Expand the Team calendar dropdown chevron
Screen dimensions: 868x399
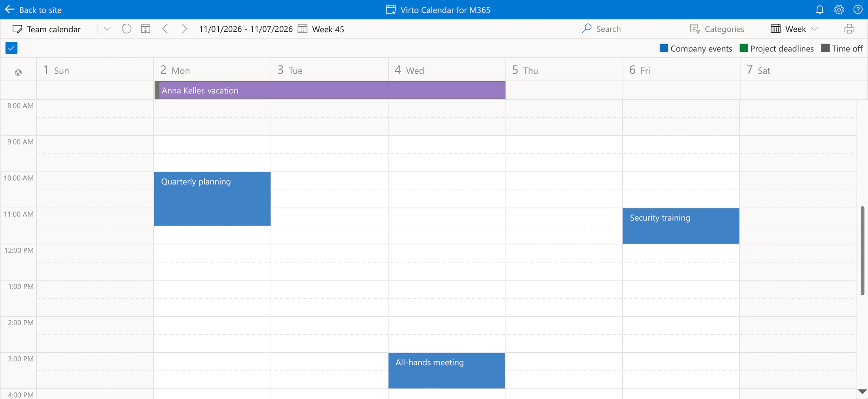(107, 29)
